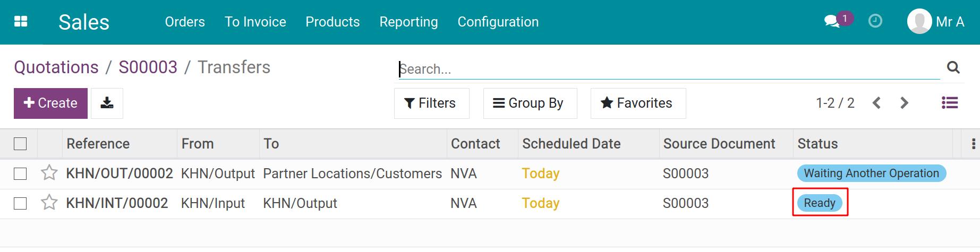This screenshot has width=980, height=252.
Task: Open the conversations chat icon
Action: pyautogui.click(x=831, y=22)
